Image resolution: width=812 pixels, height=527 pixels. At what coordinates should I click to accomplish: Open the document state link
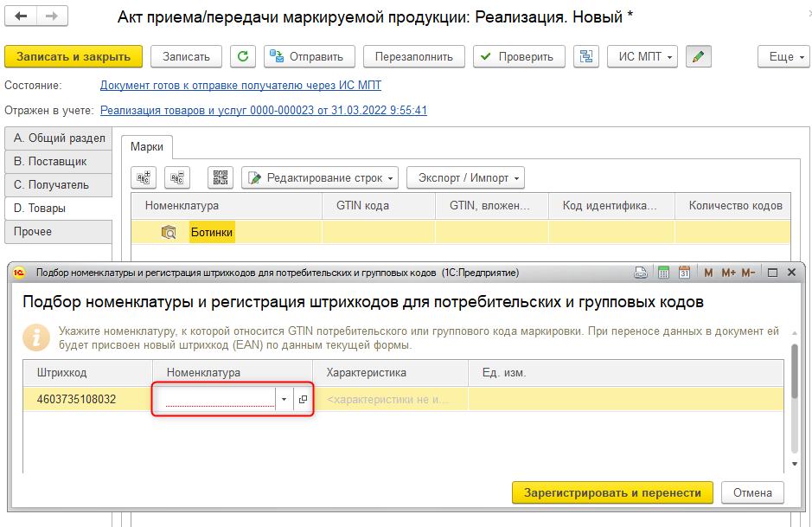(x=240, y=85)
